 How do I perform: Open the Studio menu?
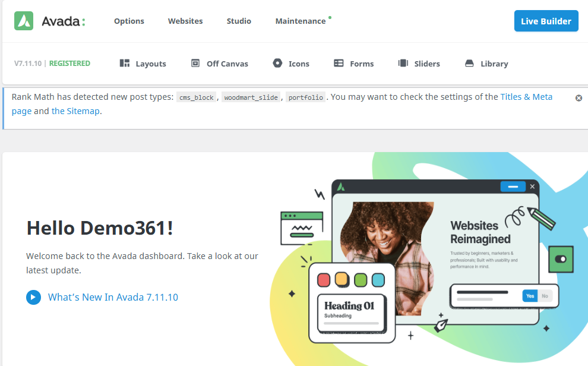tap(239, 21)
